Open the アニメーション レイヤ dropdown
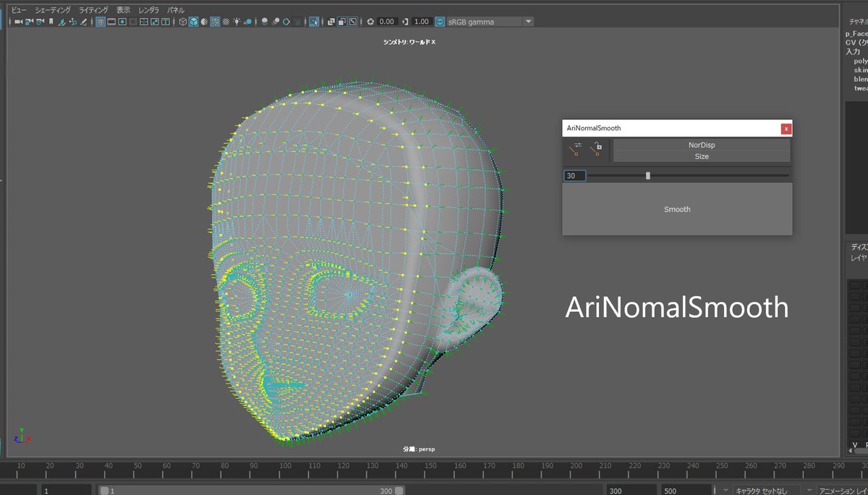 (x=843, y=490)
